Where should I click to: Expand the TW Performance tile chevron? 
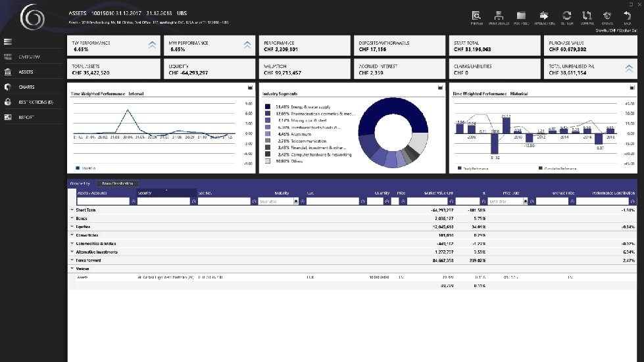point(152,45)
